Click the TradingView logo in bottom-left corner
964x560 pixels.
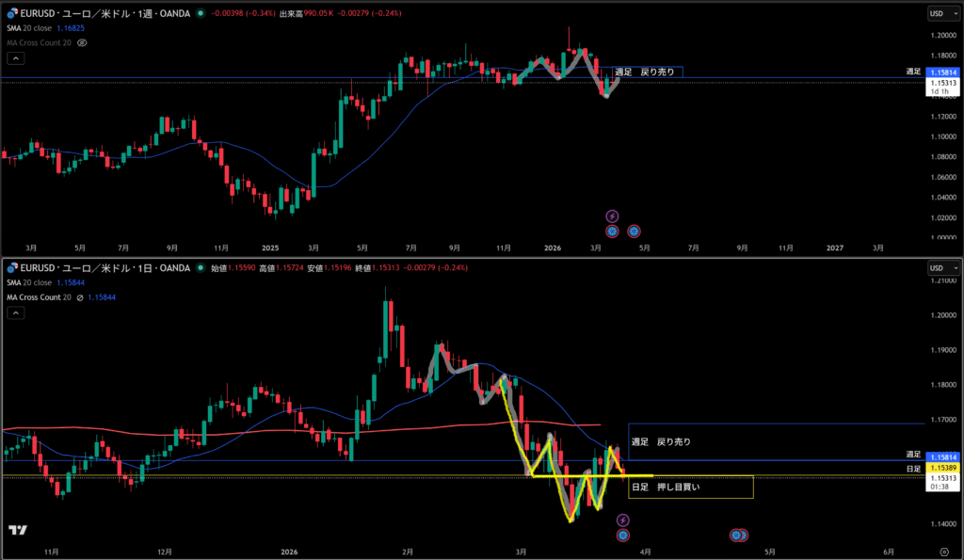click(17, 531)
